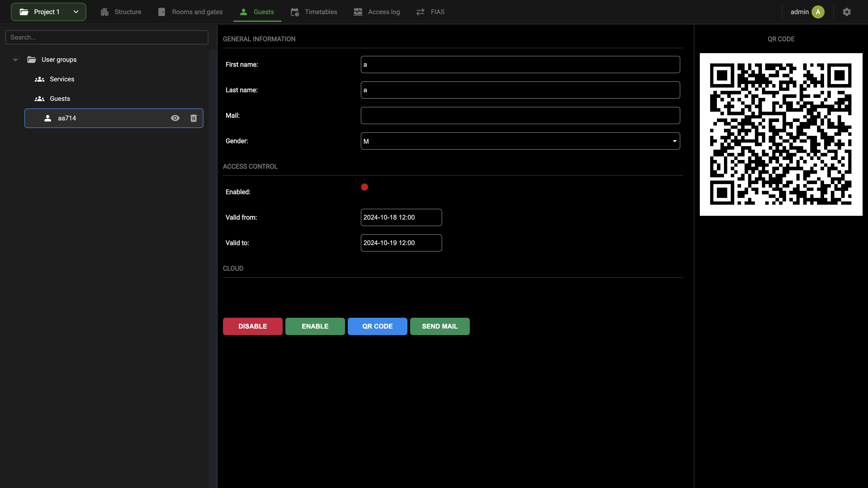Delete guest aa714 with trash icon
Viewport: 868px width, 488px height.
tap(193, 118)
